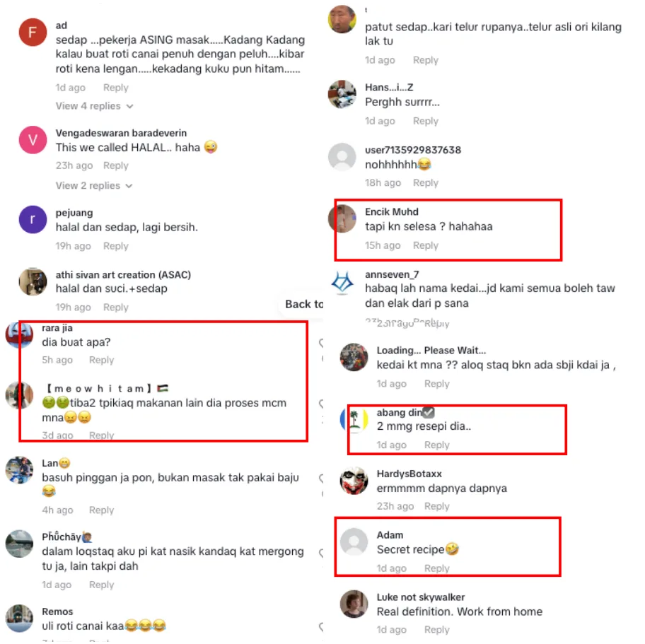
Task: Open Vengadeswaran baradeverin's pink V avatar
Action: pos(33,140)
